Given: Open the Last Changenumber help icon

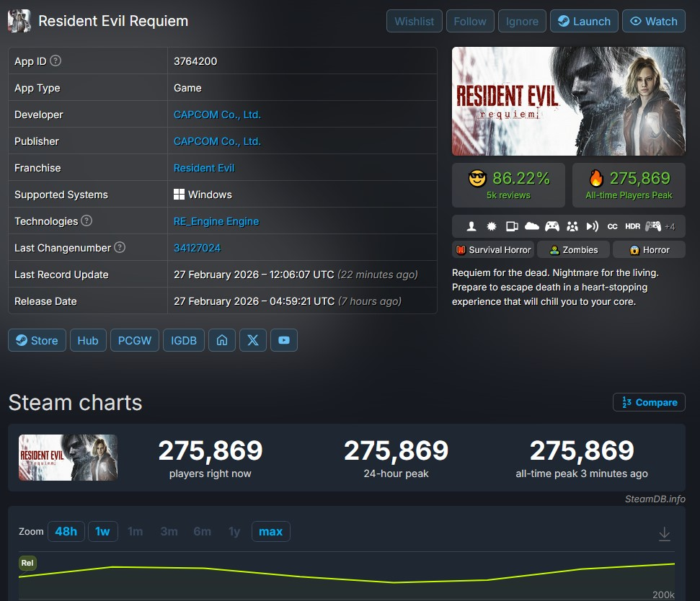Looking at the screenshot, I should 120,247.
